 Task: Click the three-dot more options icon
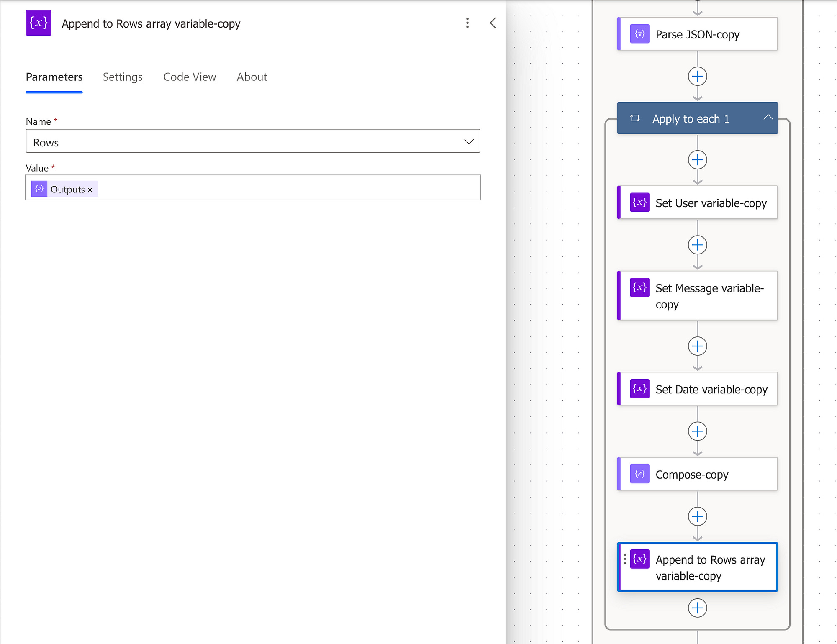467,23
